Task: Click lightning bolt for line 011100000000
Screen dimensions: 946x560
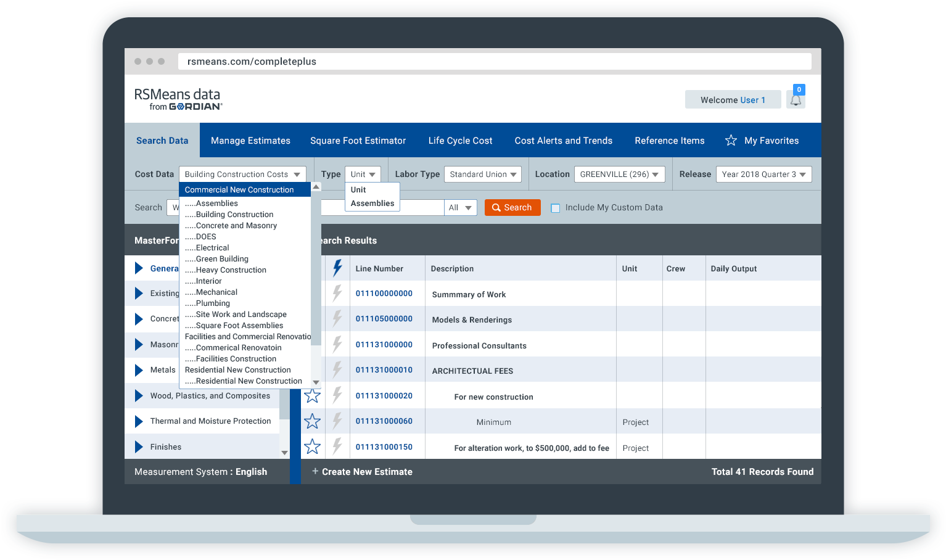Action: point(337,293)
